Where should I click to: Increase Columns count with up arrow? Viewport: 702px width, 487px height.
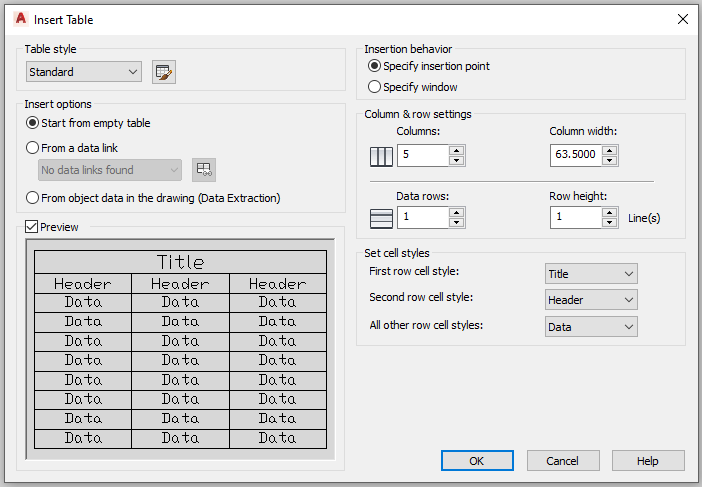pos(457,150)
